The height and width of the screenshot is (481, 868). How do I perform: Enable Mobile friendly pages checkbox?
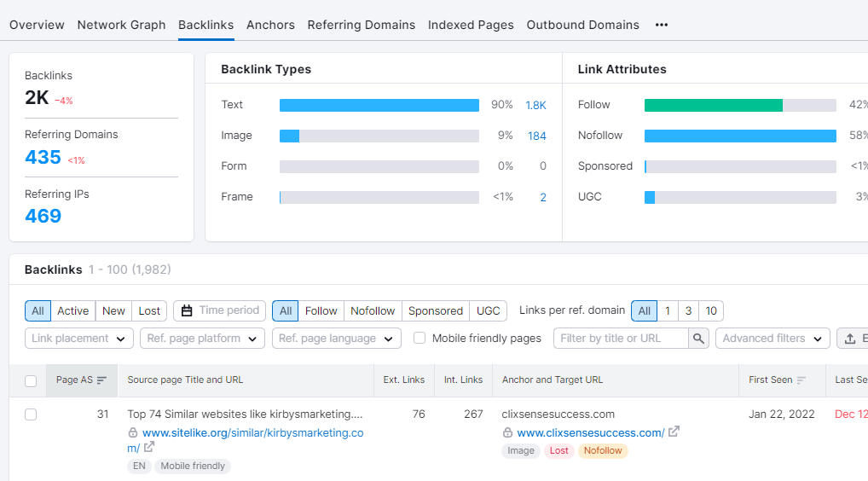point(420,338)
